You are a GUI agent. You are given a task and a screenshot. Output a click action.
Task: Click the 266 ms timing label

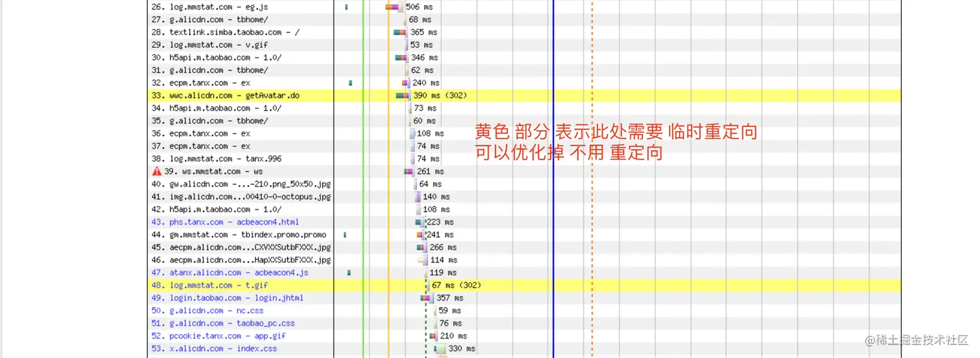443,247
